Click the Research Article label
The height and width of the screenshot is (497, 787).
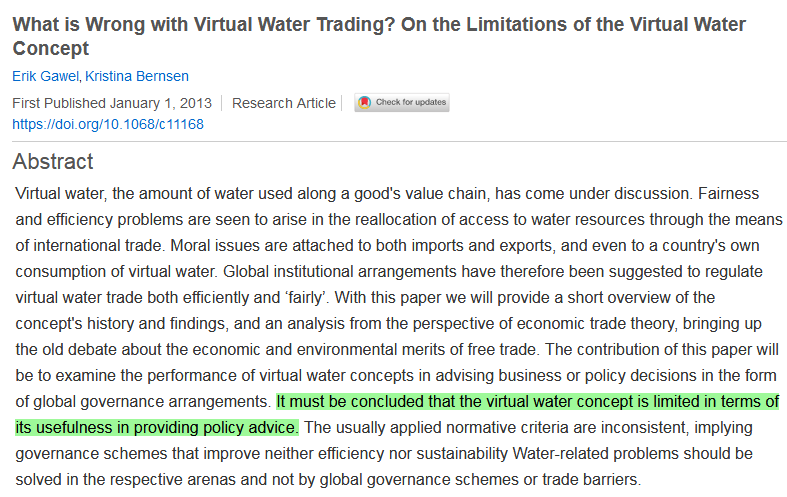[284, 103]
